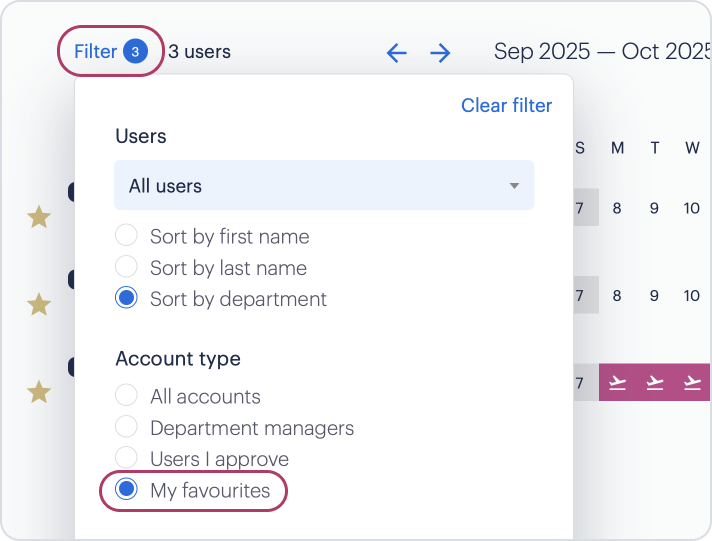This screenshot has width=712, height=541.
Task: Select Sort by first name option
Action: 126,237
